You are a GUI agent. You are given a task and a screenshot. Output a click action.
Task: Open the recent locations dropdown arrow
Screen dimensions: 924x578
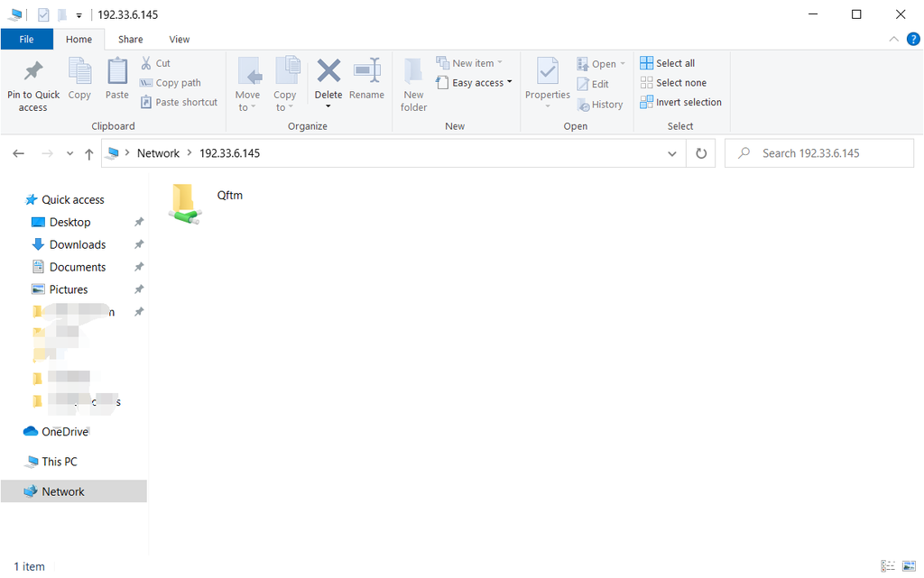(69, 154)
